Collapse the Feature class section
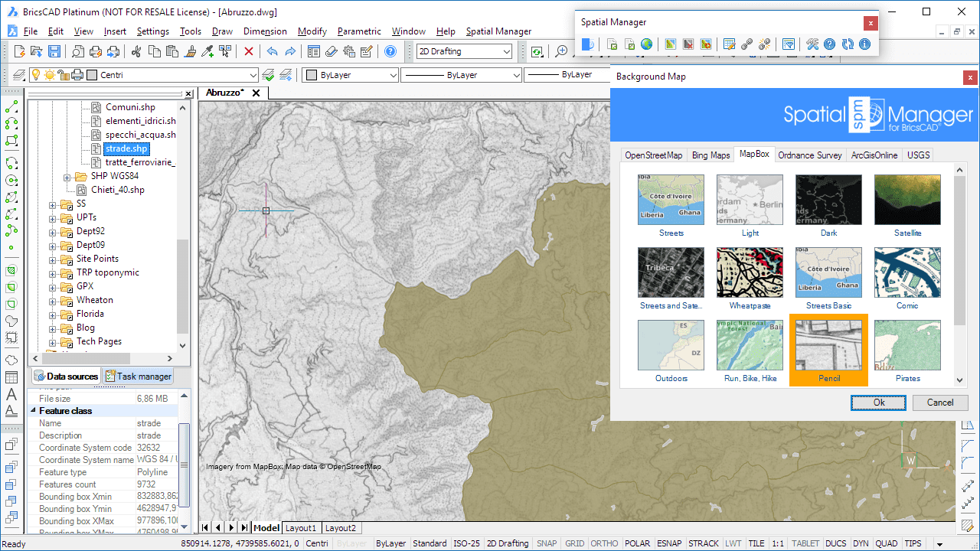 [x=34, y=411]
